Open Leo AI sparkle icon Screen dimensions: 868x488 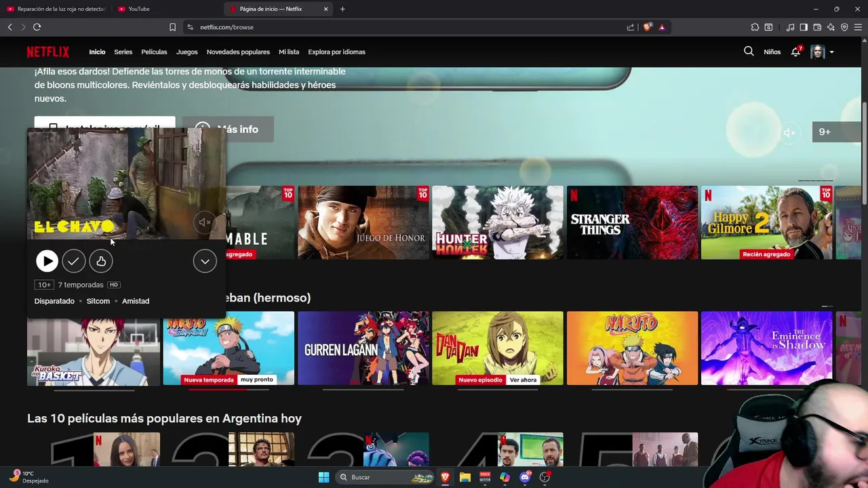pyautogui.click(x=831, y=27)
